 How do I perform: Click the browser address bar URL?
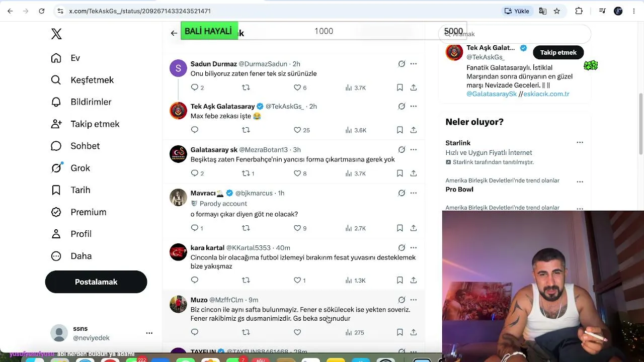tap(140, 11)
